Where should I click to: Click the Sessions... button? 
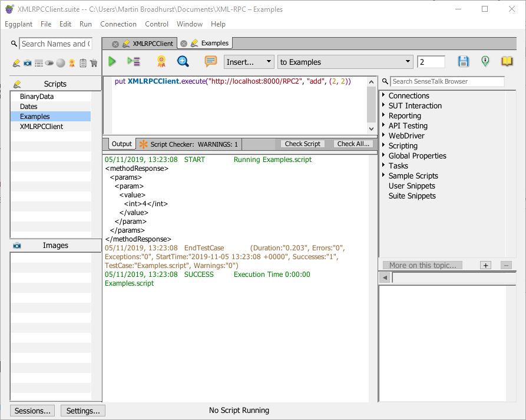pos(32,411)
